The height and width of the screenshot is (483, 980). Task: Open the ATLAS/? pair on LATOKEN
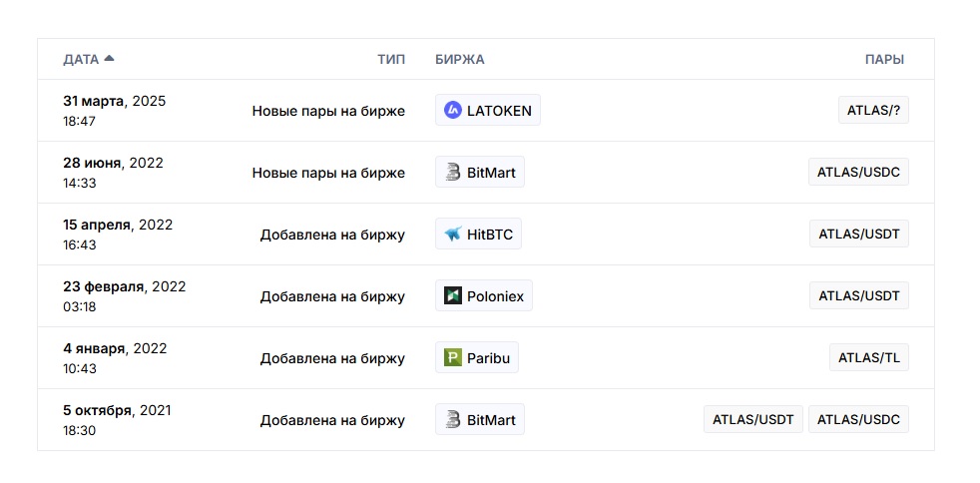[873, 110]
